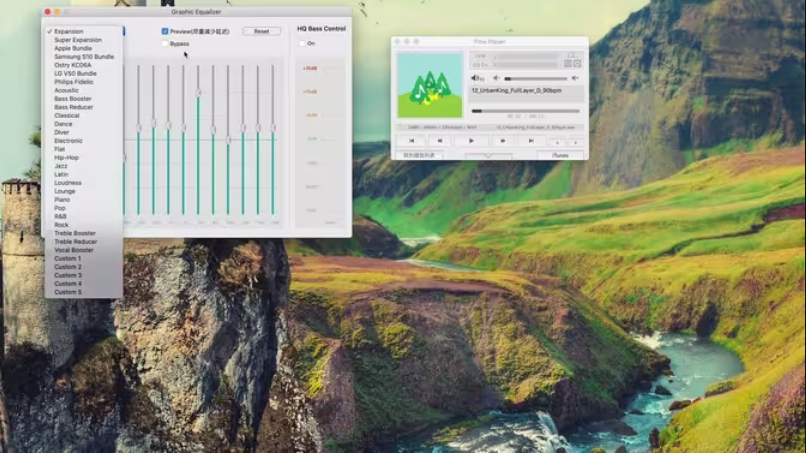The height and width of the screenshot is (453, 806).
Task: Toggle small checkbox in player file info strip
Action: tap(402, 127)
